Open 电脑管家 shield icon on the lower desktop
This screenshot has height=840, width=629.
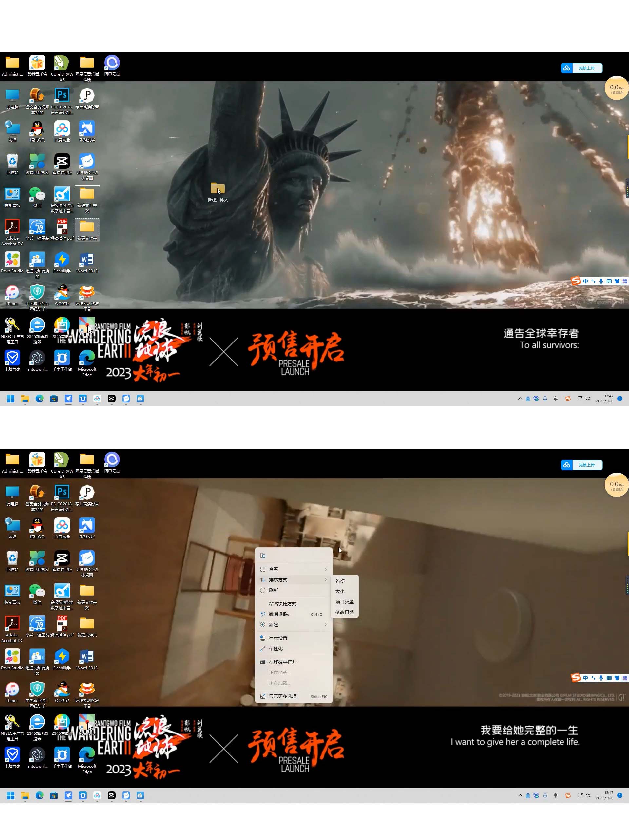pyautogui.click(x=12, y=758)
